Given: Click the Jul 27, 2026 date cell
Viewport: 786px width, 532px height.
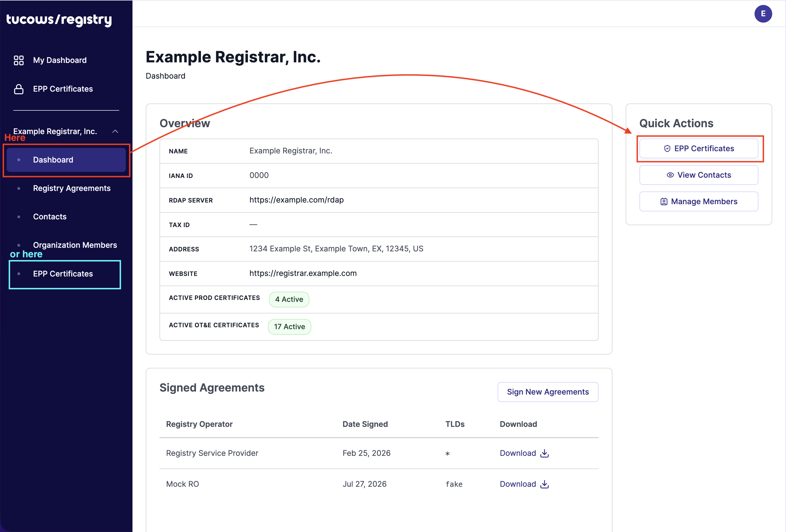Looking at the screenshot, I should [x=364, y=484].
